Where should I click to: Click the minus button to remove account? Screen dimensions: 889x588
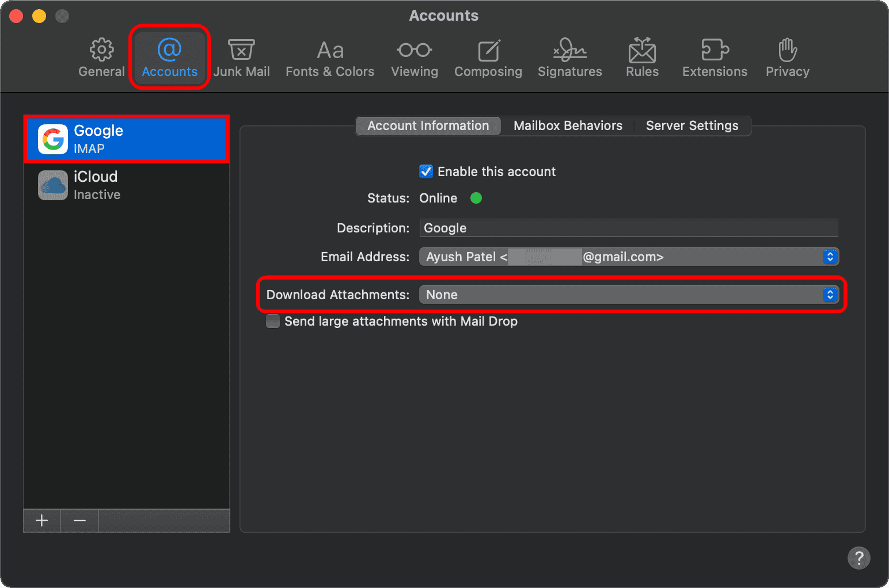pos(79,521)
